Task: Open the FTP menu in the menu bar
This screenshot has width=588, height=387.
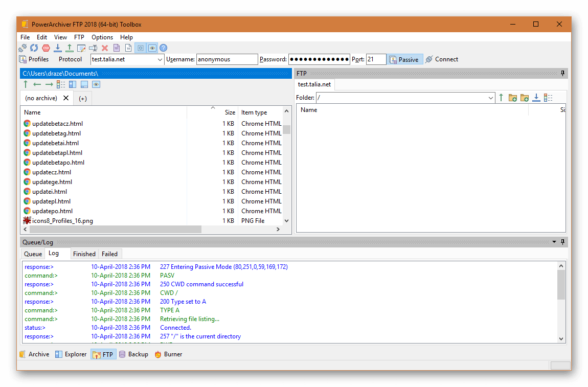Action: 79,37
